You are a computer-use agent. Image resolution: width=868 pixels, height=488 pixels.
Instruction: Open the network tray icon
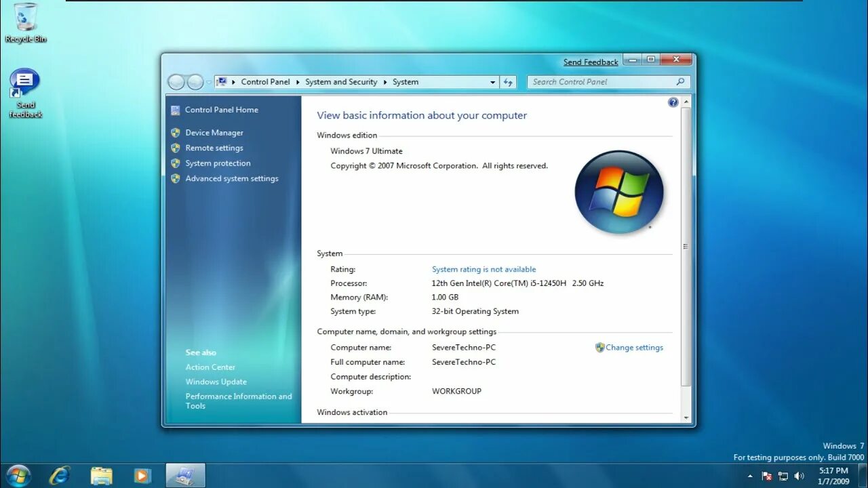783,476
